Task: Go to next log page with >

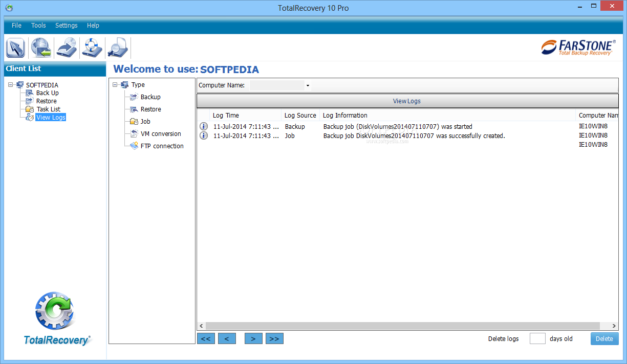Action: [x=253, y=338]
